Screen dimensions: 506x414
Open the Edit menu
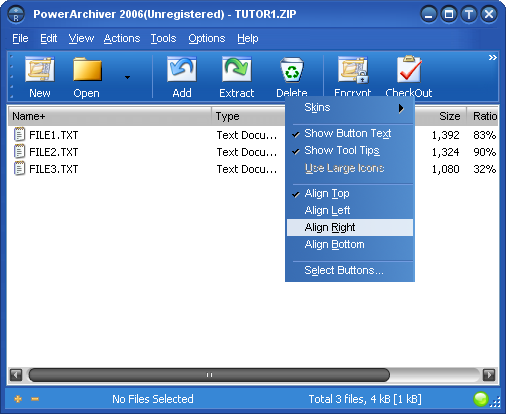point(49,38)
